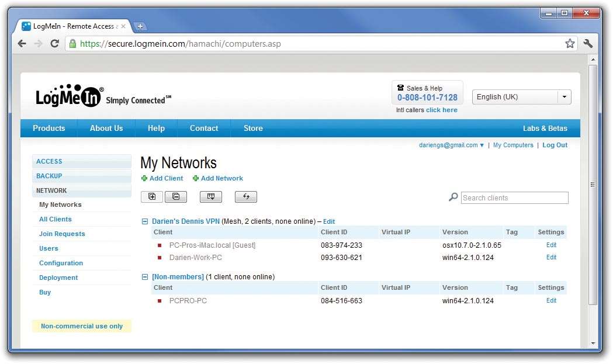Select the Darien-Work-PC client name

pyautogui.click(x=196, y=258)
